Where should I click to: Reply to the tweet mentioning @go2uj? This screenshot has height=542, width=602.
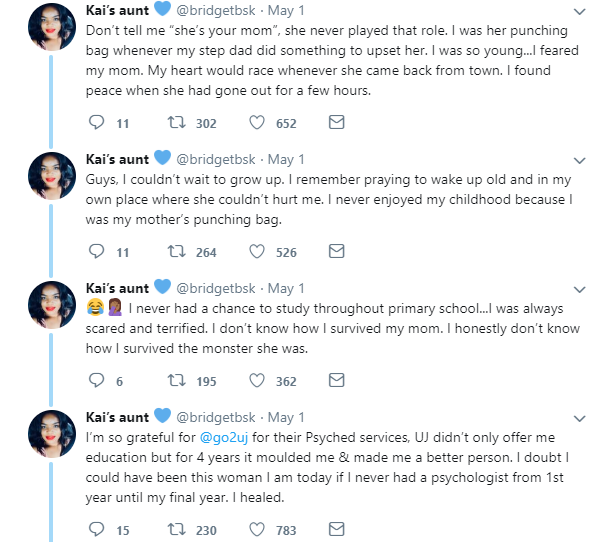[96, 529]
